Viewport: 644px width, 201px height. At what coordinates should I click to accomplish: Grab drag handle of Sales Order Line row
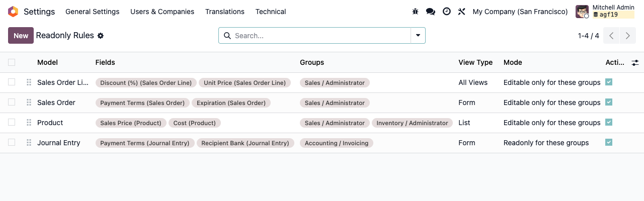pos(29,82)
